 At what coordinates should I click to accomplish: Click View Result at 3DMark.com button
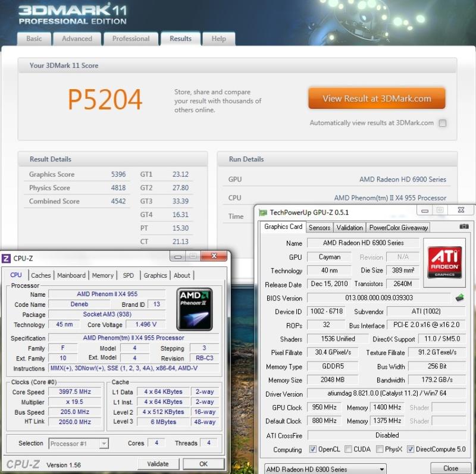pos(377,98)
